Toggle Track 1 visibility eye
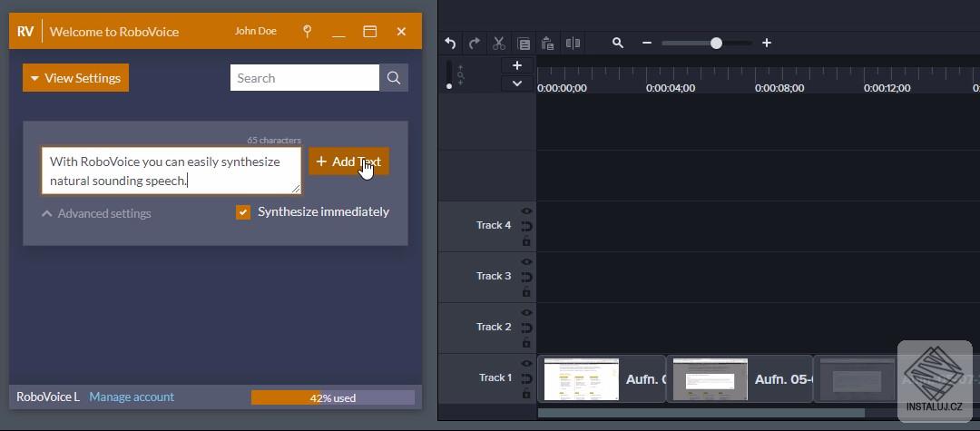Image resolution: width=980 pixels, height=431 pixels. tap(526, 364)
